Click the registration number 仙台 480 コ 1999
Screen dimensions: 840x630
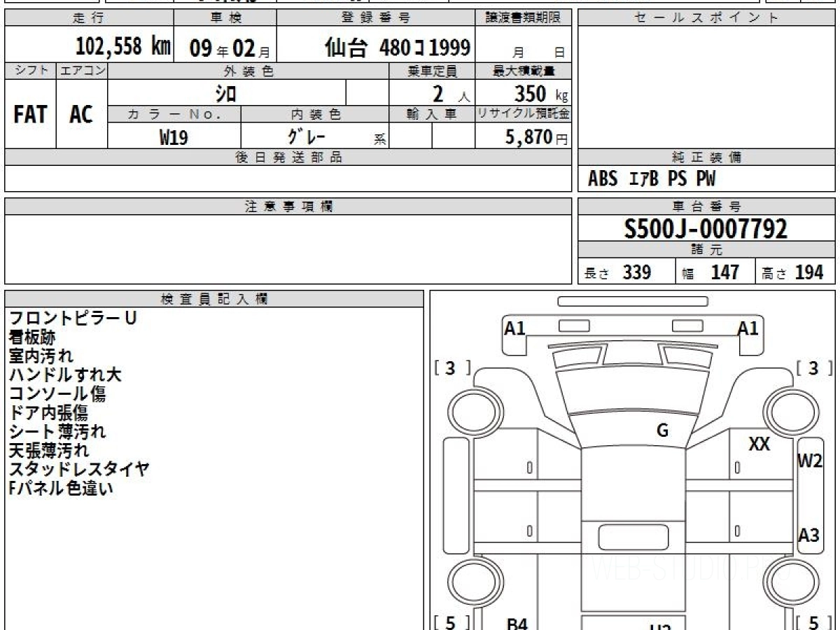point(398,47)
